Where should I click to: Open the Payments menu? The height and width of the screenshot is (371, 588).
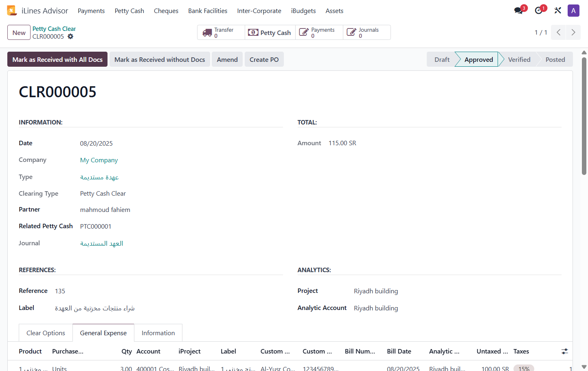(x=91, y=11)
